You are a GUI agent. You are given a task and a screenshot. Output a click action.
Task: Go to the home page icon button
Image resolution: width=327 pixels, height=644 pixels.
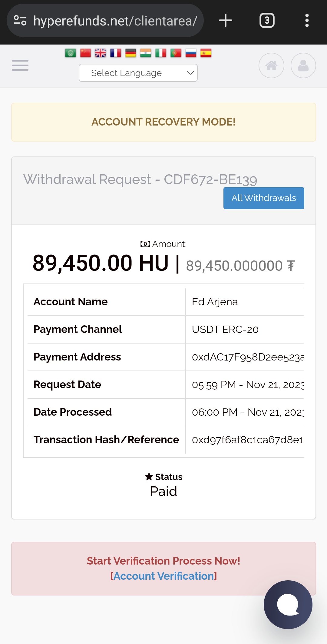click(x=271, y=65)
